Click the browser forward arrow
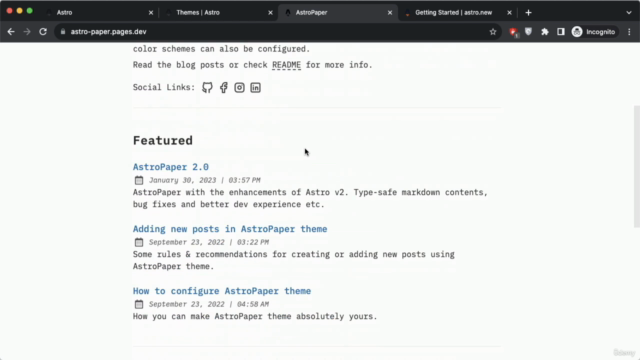 (27, 32)
